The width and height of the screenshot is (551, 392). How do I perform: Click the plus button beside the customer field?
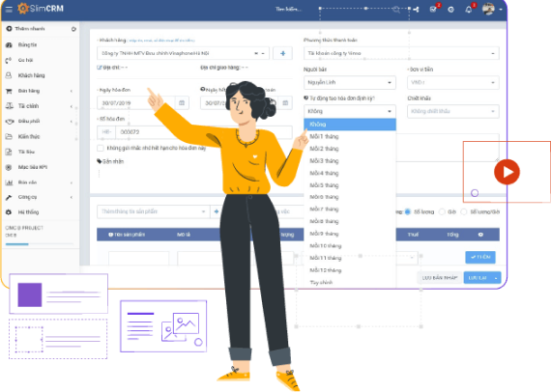[282, 53]
